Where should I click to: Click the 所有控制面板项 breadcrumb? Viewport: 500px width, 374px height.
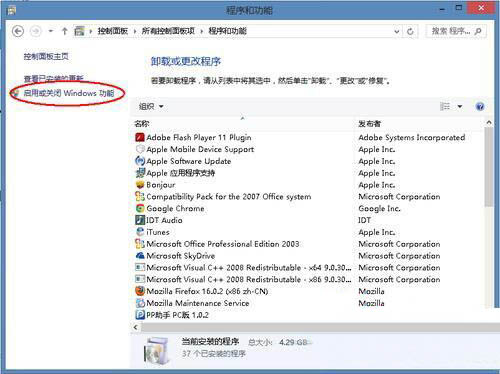[168, 31]
